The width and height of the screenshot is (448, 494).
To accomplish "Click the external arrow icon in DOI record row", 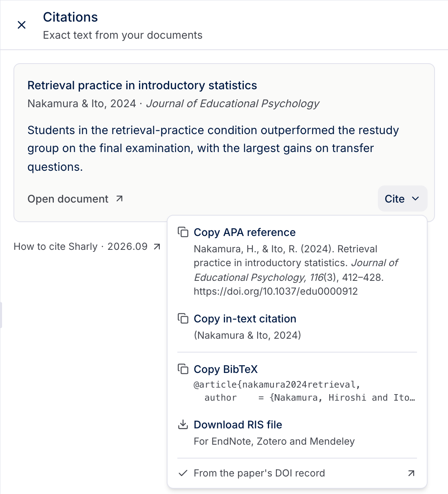I will (x=411, y=473).
